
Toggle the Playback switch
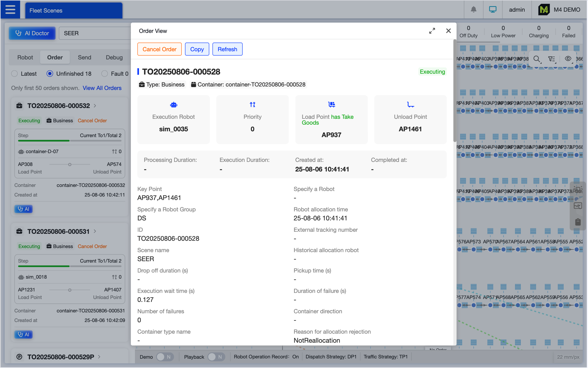pos(216,357)
